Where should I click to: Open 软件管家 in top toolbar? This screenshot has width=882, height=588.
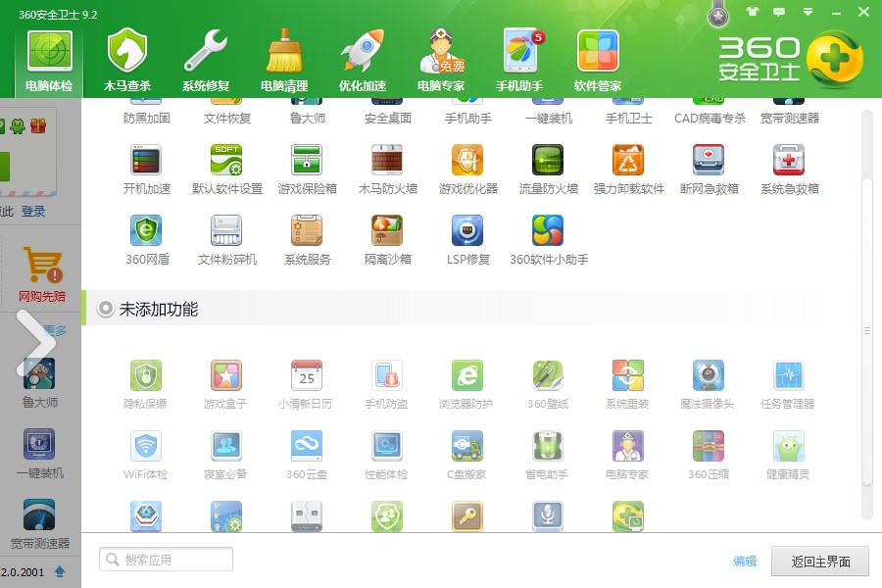(598, 62)
